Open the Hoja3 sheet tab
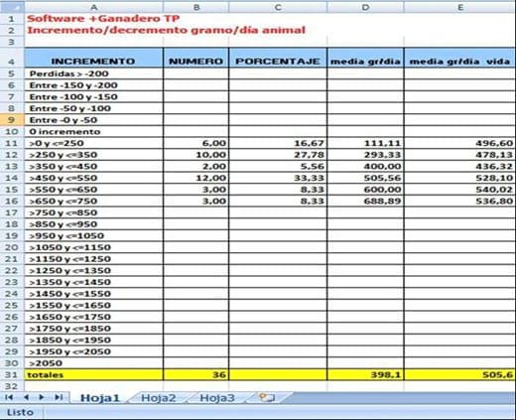The width and height of the screenshot is (516, 420). point(217,398)
